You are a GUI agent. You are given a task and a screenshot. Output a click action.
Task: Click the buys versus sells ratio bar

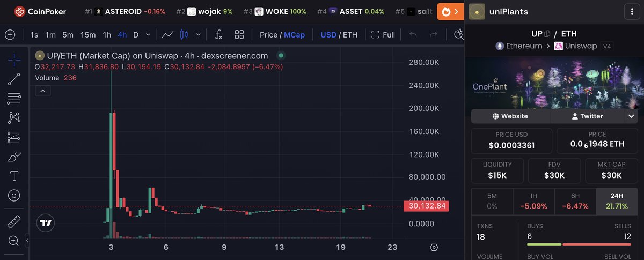point(579,244)
